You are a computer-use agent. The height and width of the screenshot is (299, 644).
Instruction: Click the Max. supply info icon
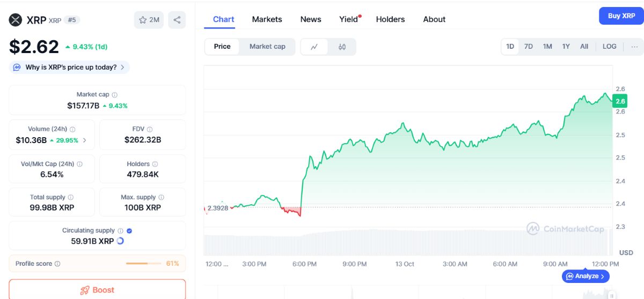[161, 197]
